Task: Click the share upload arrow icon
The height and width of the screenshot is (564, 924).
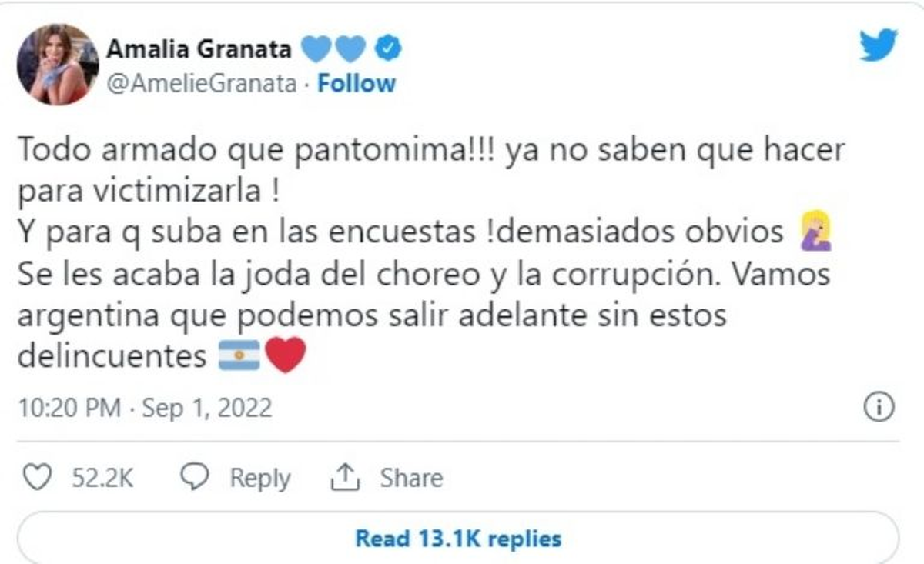Action: click(346, 478)
